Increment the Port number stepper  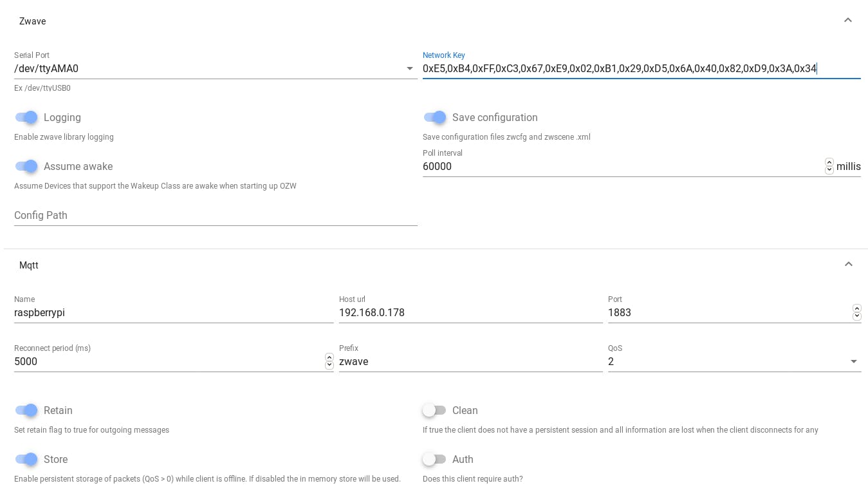pyautogui.click(x=856, y=309)
